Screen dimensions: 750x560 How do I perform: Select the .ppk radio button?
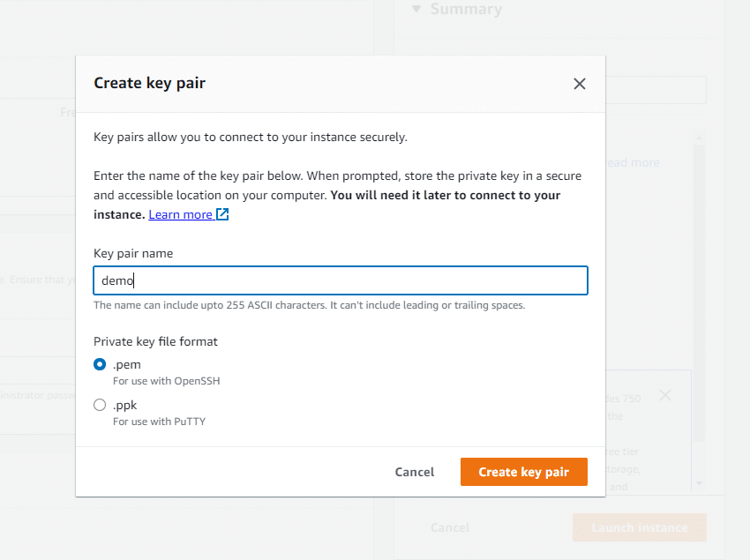click(100, 405)
